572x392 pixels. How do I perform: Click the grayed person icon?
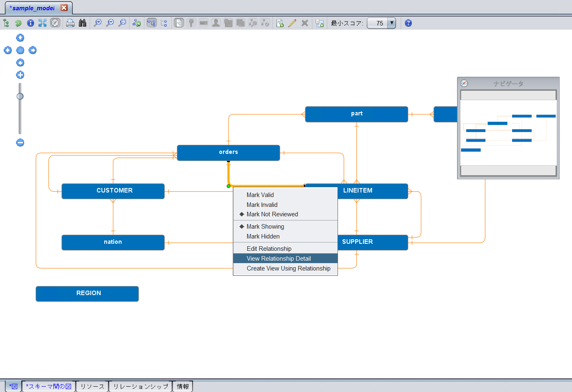[x=216, y=23]
